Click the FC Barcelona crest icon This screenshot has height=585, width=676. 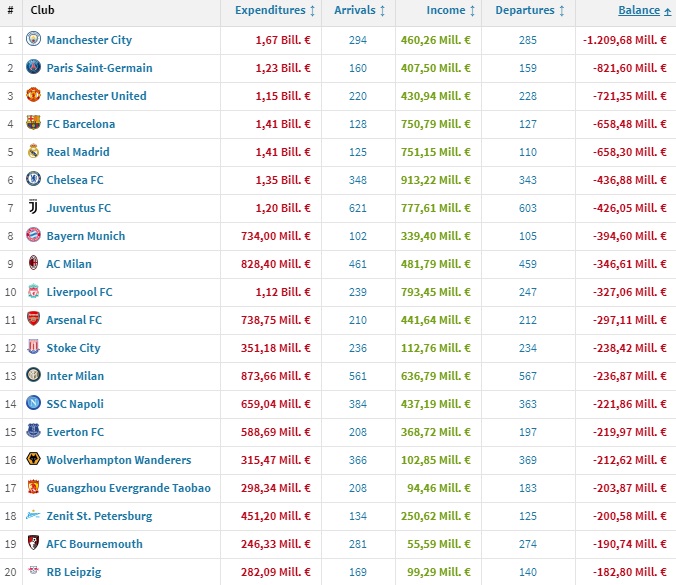click(33, 124)
